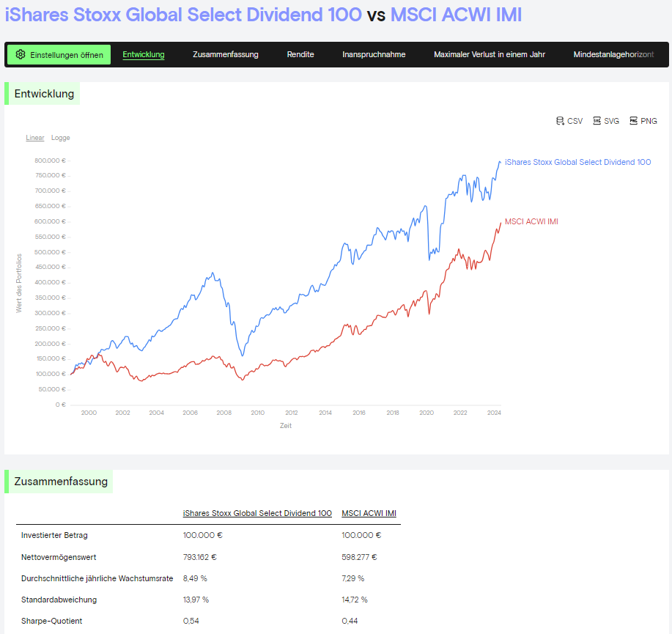Image resolution: width=672 pixels, height=634 pixels.
Task: Open the Mindestanlagehorizont tab
Action: click(x=613, y=54)
